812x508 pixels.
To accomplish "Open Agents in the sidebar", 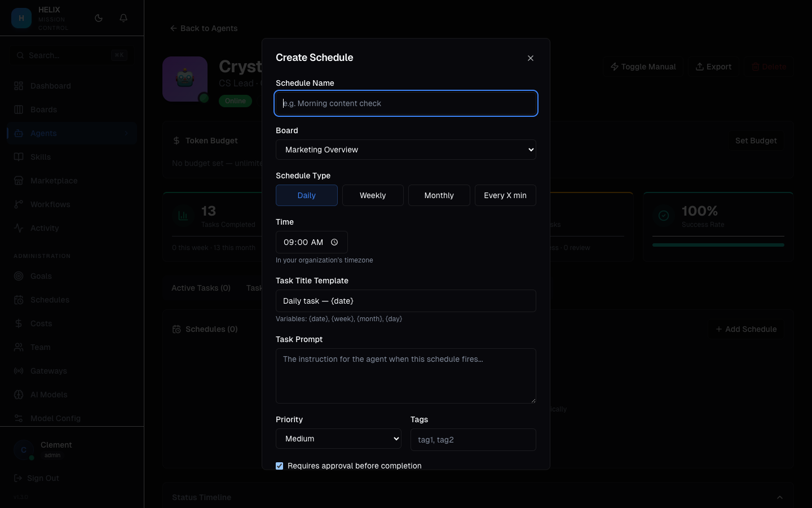I will [x=72, y=133].
